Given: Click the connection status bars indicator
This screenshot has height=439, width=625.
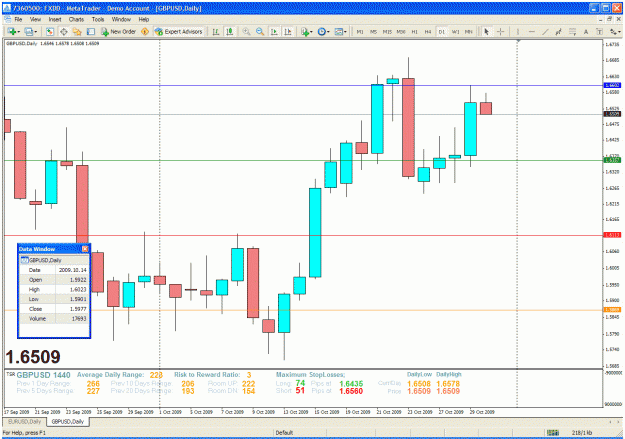Looking at the screenshot, I should pyautogui.click(x=552, y=433).
